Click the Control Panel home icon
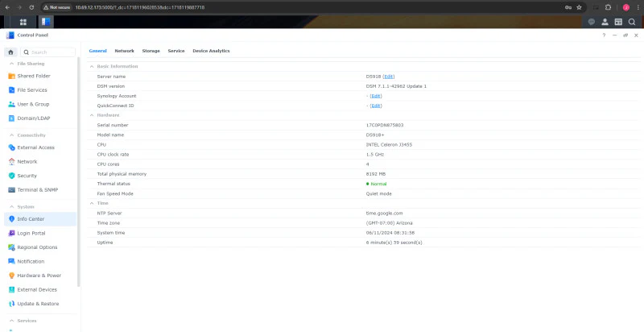This screenshot has width=644, height=332. tap(10, 52)
